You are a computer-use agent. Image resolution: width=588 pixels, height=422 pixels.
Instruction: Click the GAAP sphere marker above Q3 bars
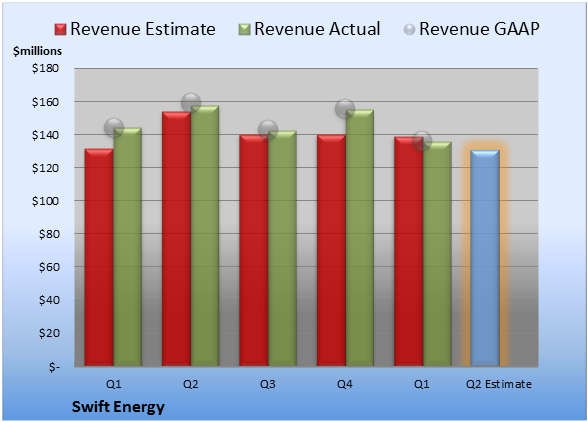pos(268,130)
